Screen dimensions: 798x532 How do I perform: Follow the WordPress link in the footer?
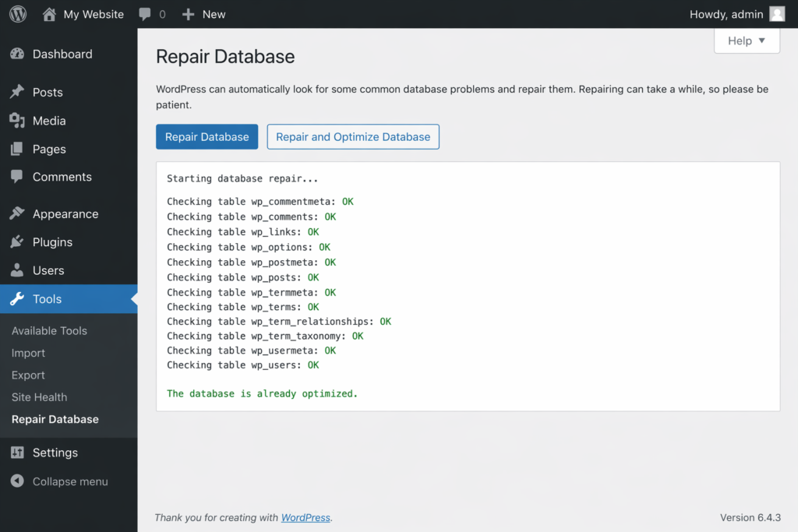[x=305, y=517]
